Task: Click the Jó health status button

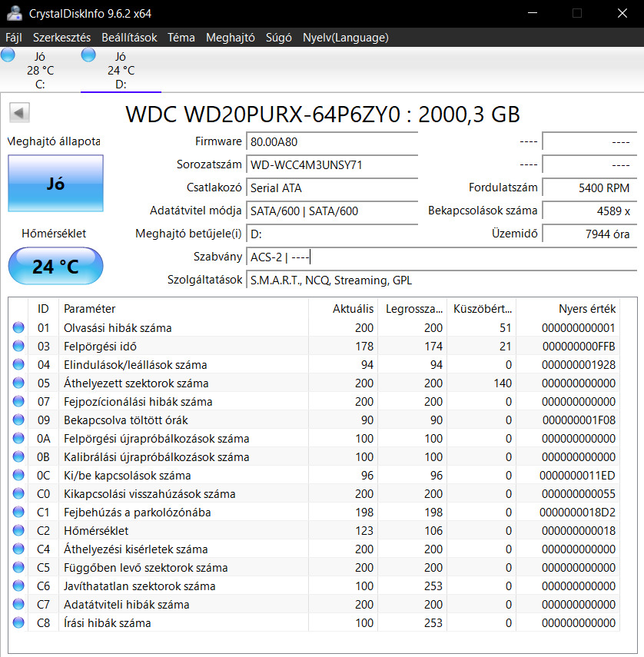Action: (x=56, y=184)
